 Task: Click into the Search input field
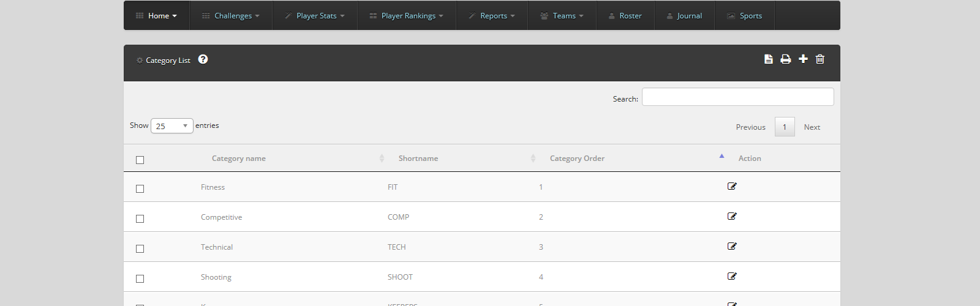737,97
